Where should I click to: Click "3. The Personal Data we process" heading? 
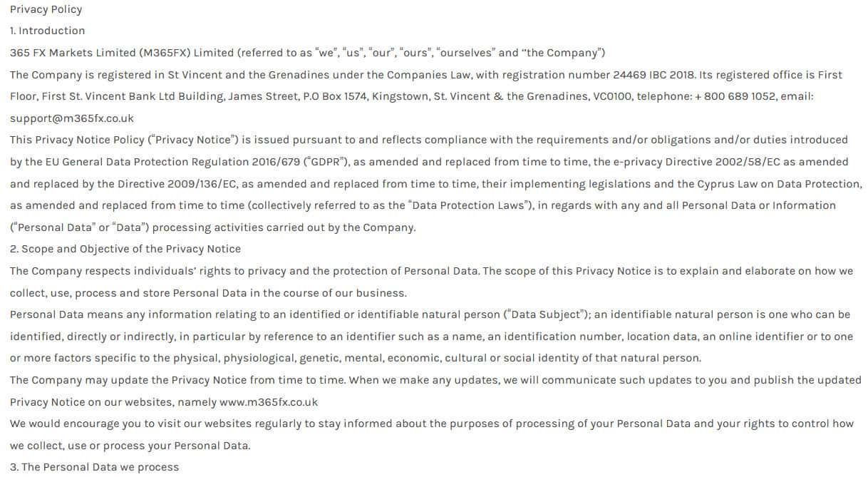(x=95, y=467)
